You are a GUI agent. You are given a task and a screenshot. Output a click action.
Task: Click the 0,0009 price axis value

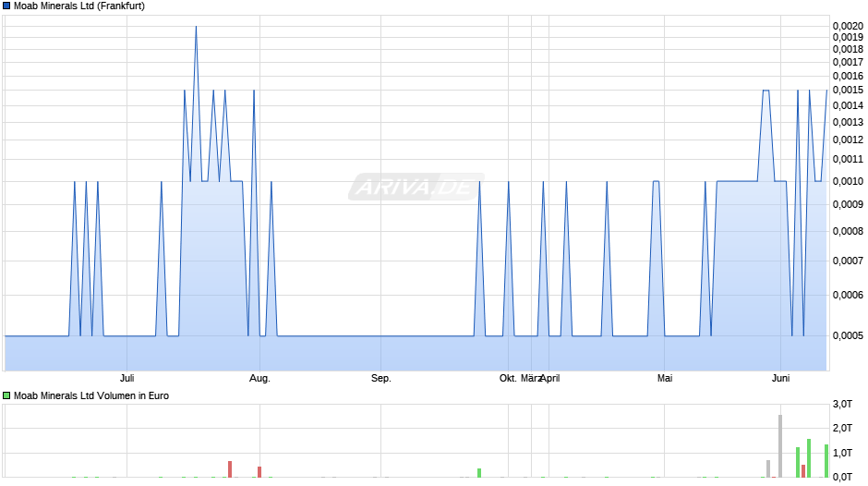(x=848, y=204)
